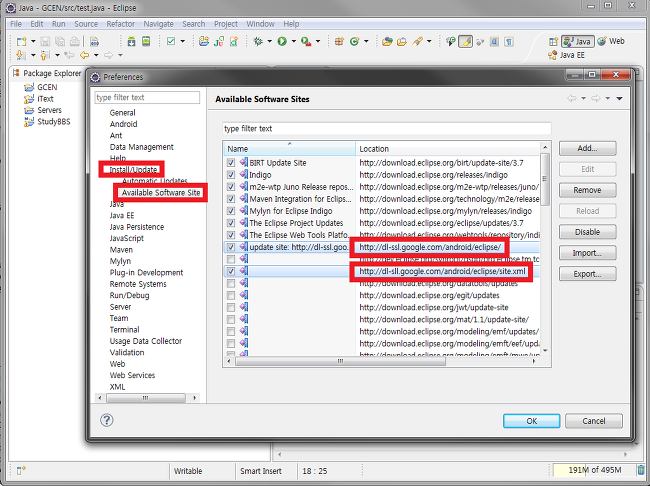The width and height of the screenshot is (650, 486).
Task: Click the Open Perspective icon
Action: [553, 41]
